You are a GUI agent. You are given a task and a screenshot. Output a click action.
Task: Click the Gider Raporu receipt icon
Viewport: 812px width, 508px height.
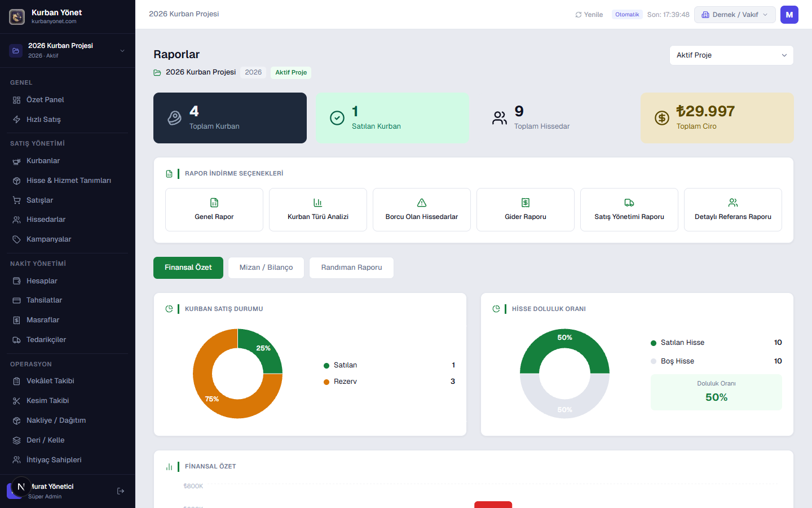(526, 203)
